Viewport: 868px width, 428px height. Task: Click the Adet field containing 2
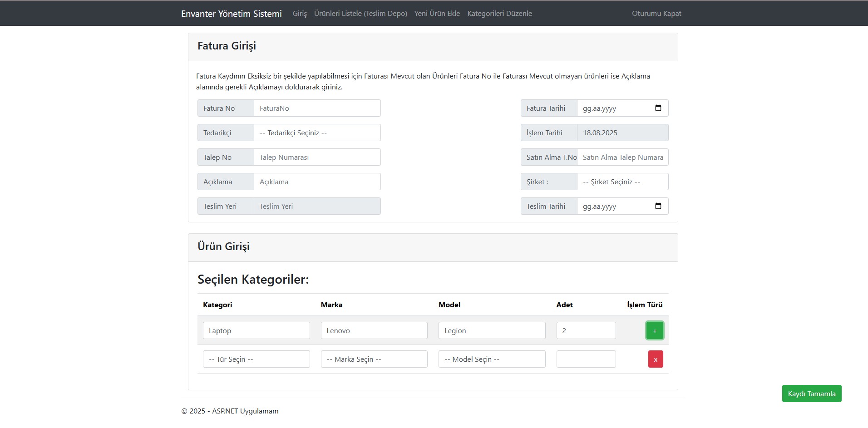[586, 330]
